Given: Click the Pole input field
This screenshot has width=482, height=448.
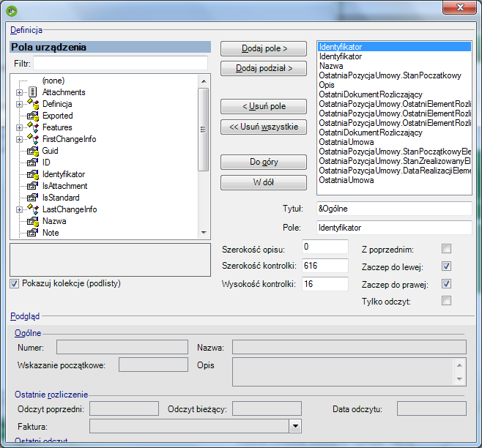Looking at the screenshot, I should click(394, 228).
